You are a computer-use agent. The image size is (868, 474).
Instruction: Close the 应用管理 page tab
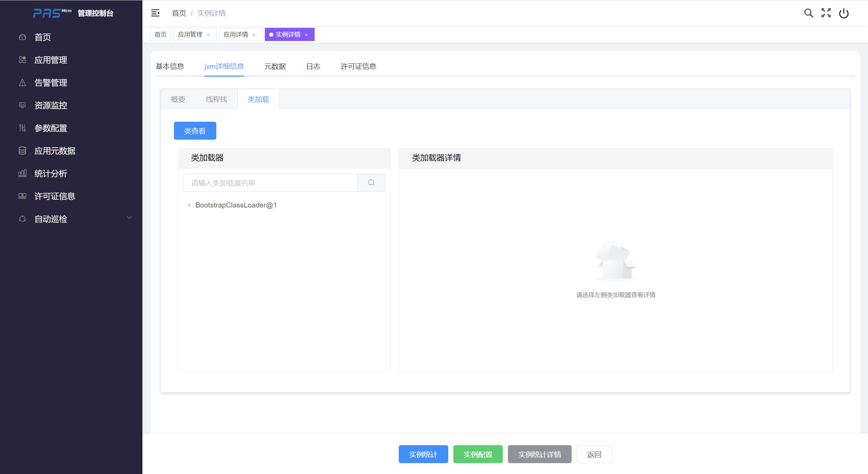click(208, 35)
